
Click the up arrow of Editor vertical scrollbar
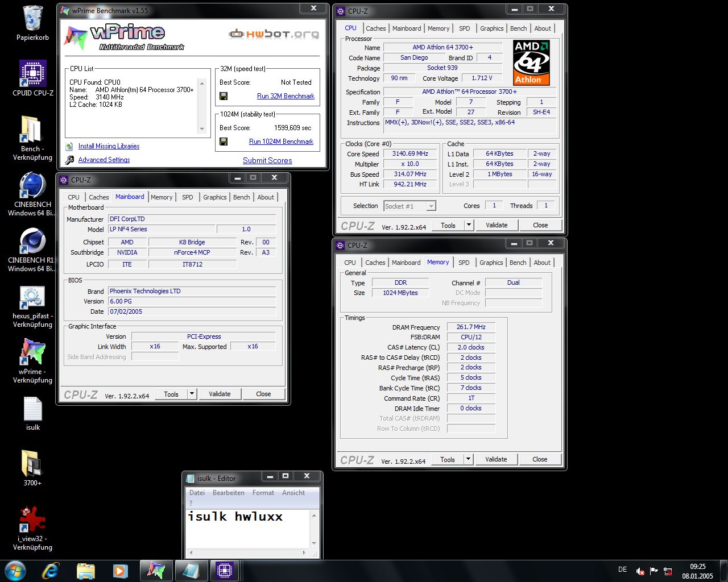pyautogui.click(x=314, y=515)
